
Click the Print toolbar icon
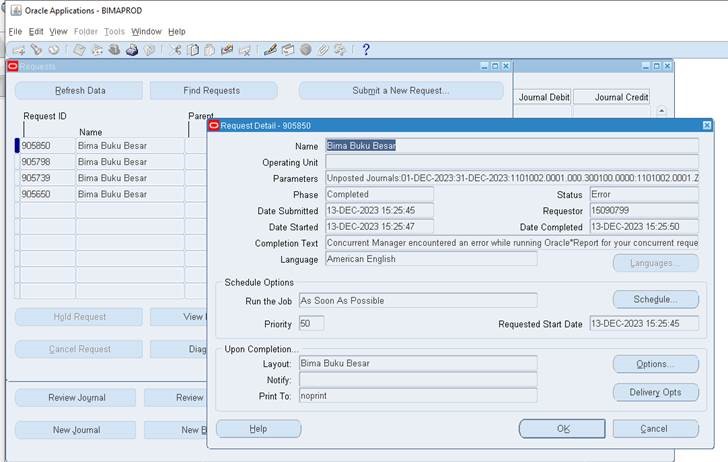[132, 50]
